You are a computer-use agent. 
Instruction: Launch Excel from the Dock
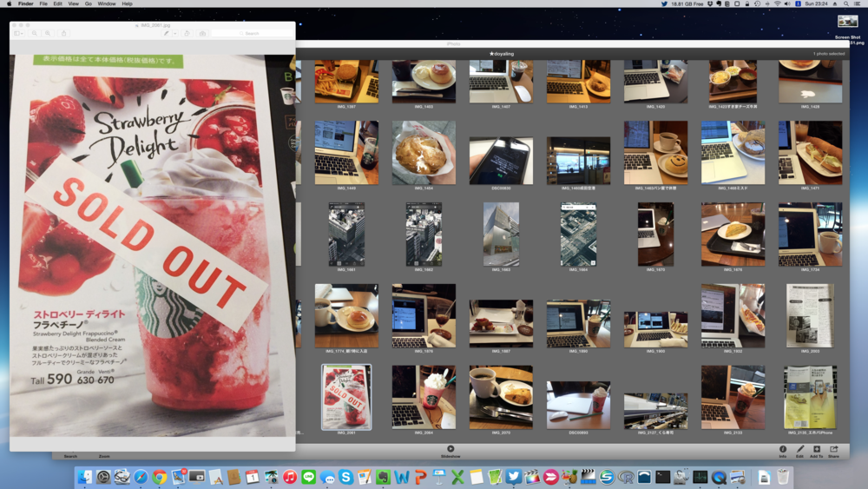click(x=457, y=477)
